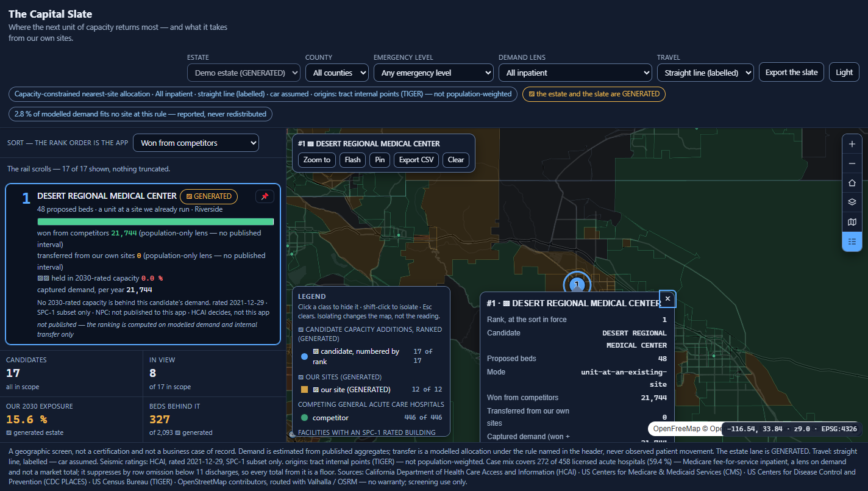The height and width of the screenshot is (491, 868).
Task: Zoom out on the map
Action: pos(852,163)
